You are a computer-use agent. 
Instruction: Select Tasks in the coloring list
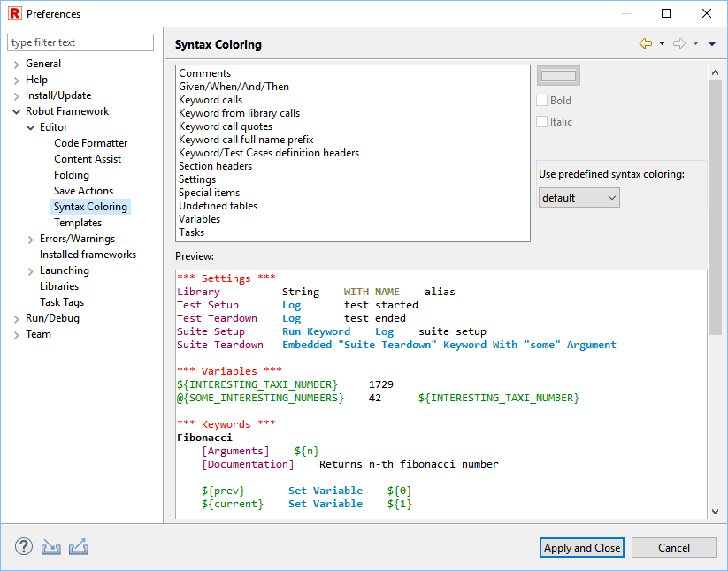tap(192, 232)
